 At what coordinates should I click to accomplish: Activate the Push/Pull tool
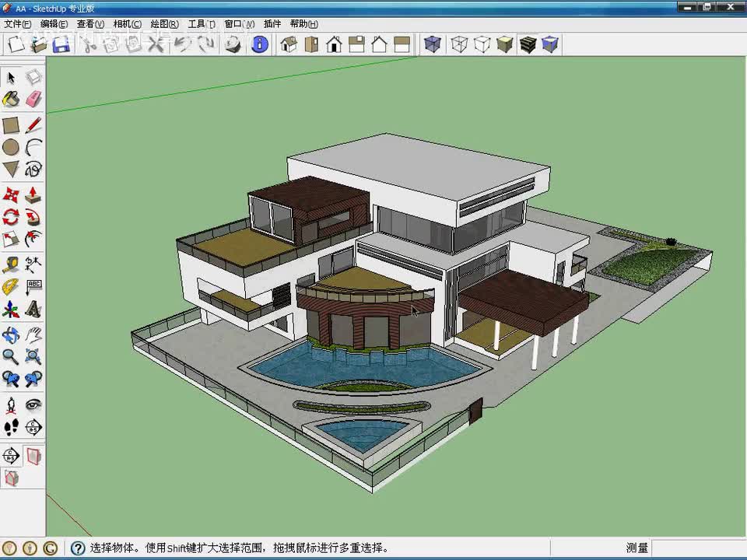coord(33,195)
